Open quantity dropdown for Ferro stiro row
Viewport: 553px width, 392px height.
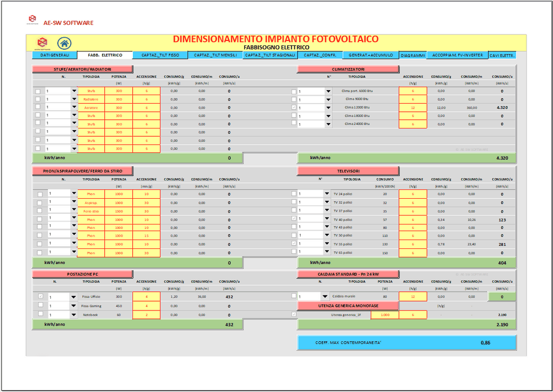[74, 211]
